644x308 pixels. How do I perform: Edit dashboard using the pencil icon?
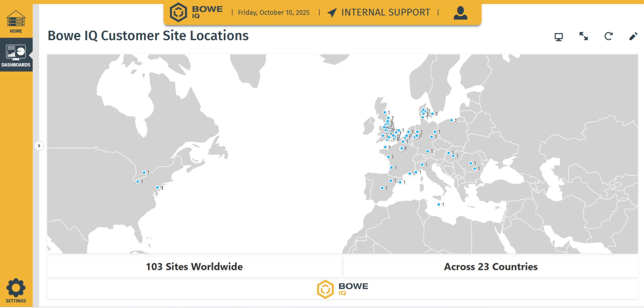click(x=633, y=36)
